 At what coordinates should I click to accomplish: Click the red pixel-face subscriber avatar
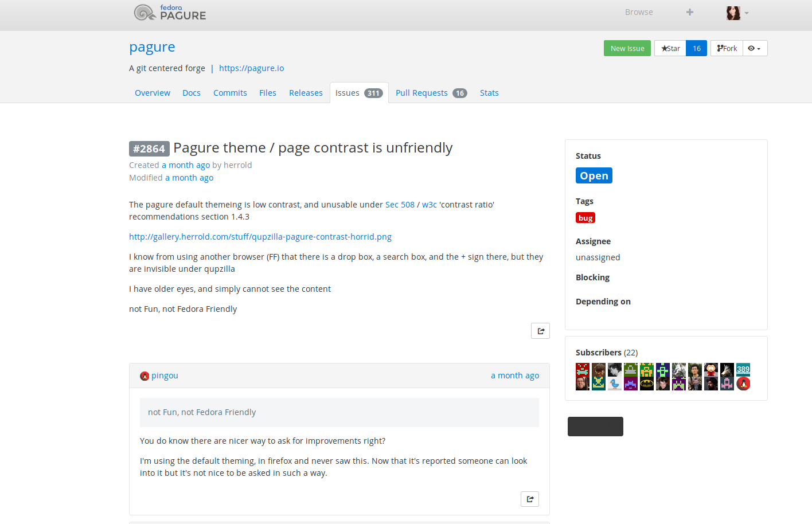[x=583, y=370]
